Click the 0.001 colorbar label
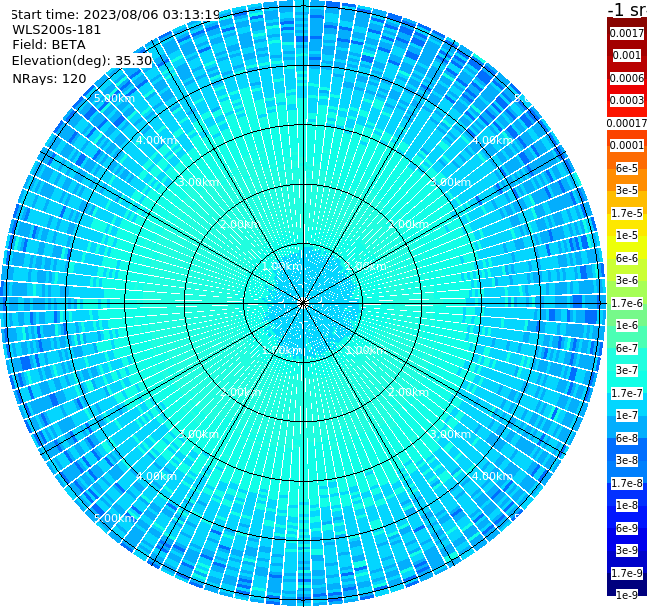 pos(627,55)
